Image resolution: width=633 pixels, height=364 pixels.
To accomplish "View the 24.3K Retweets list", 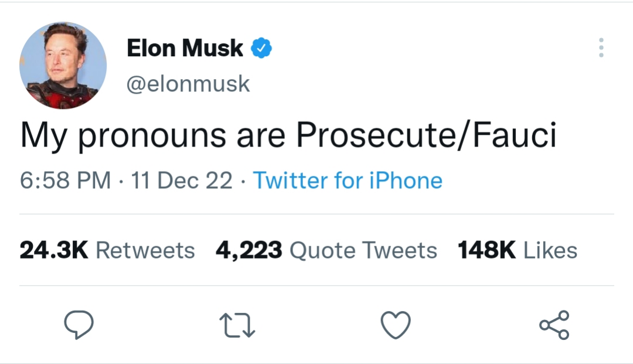I will (107, 250).
